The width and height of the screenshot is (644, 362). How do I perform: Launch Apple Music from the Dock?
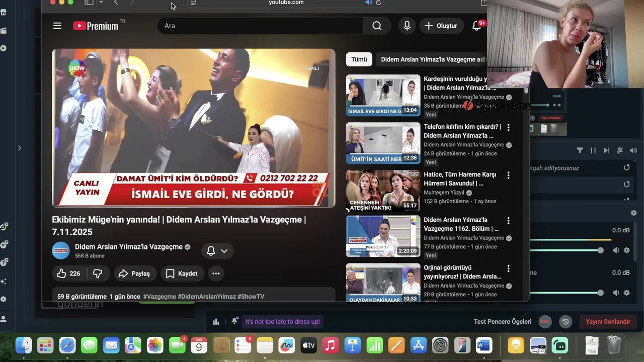[330, 345]
